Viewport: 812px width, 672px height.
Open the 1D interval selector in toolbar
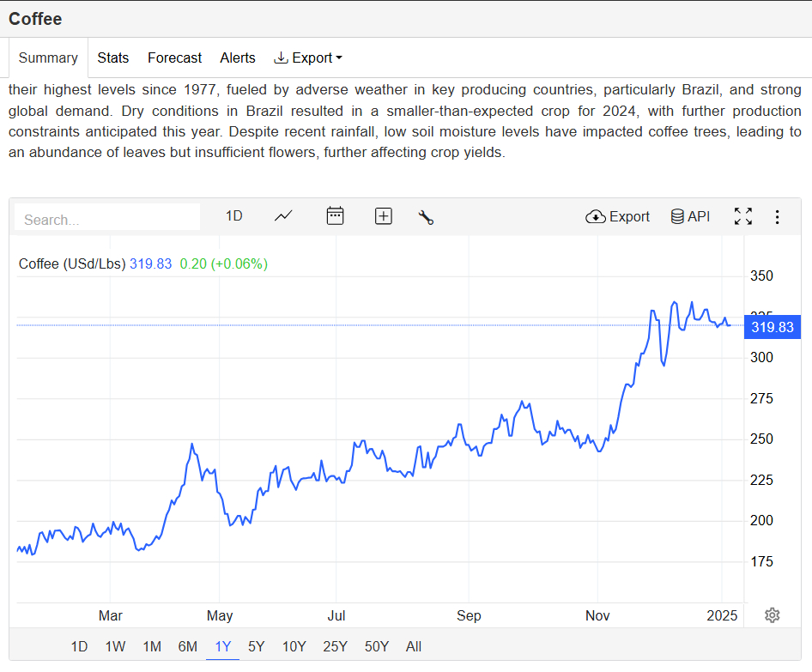point(233,216)
